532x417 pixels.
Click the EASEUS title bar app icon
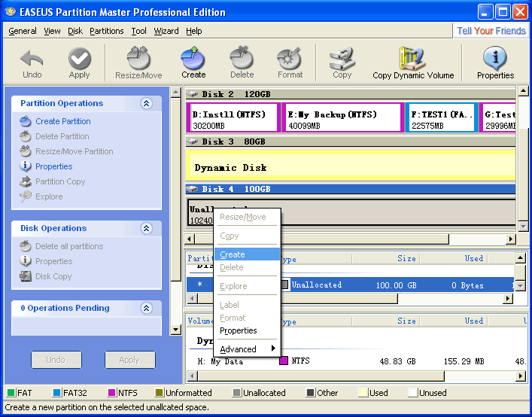pyautogui.click(x=11, y=12)
